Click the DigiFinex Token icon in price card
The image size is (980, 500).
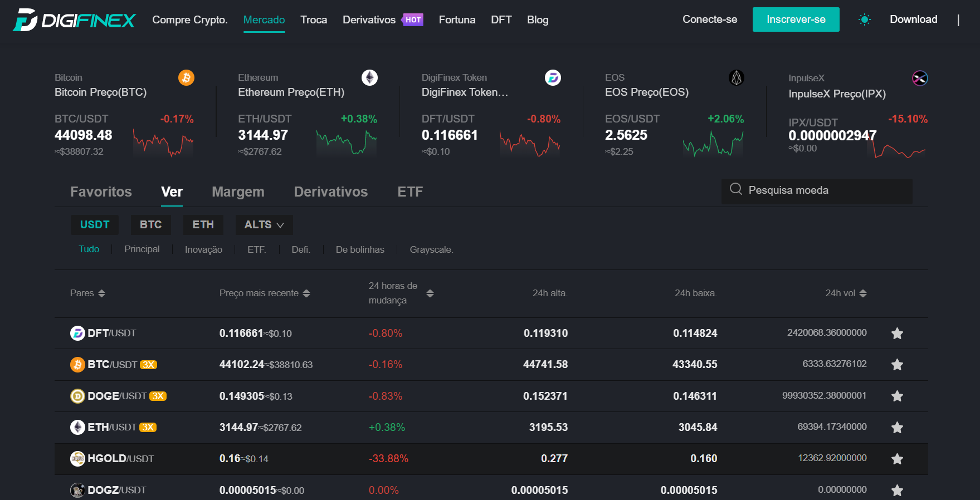point(553,77)
